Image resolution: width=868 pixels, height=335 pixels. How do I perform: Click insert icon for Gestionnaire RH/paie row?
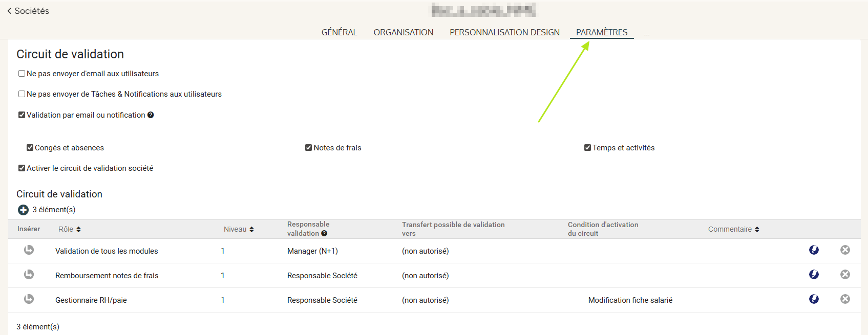click(29, 299)
